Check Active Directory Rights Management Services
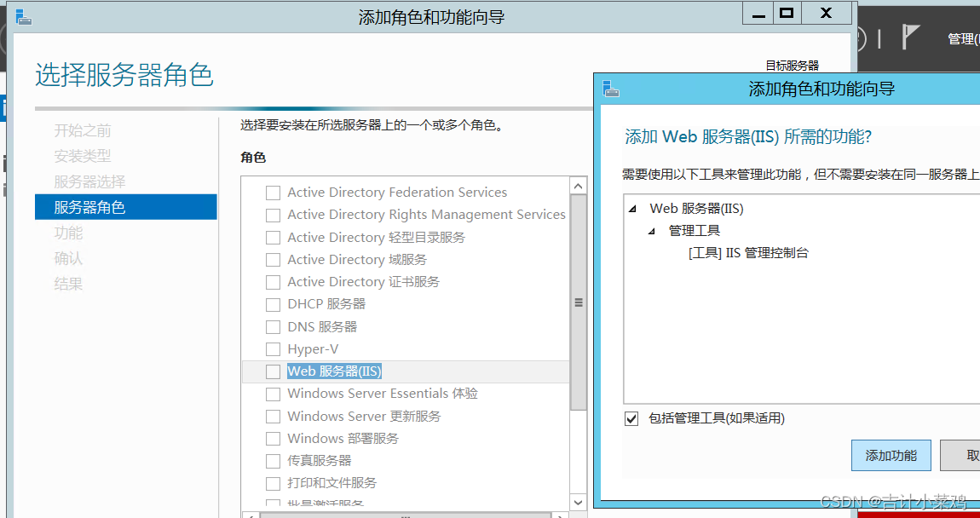980x518 pixels. [274, 216]
